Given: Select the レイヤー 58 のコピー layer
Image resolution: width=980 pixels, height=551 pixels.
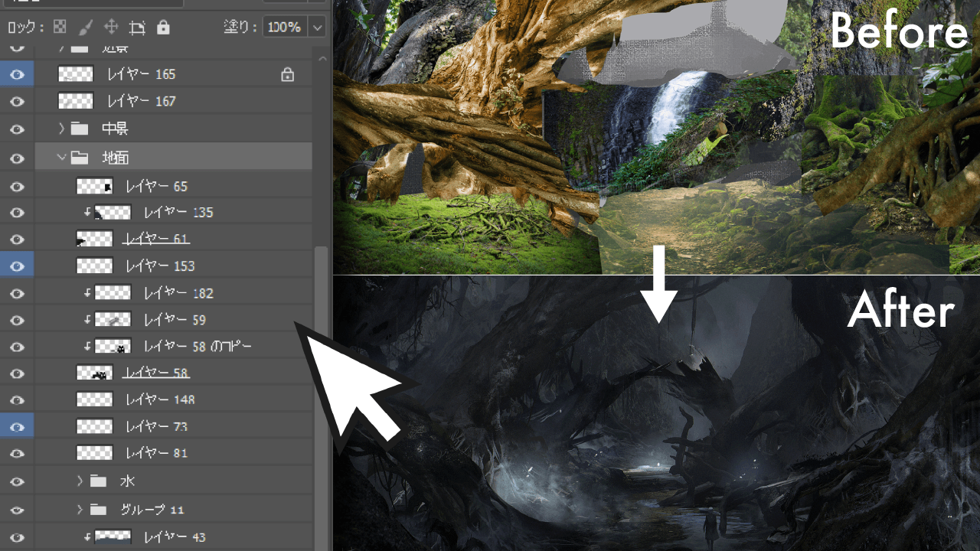Looking at the screenshot, I should [198, 347].
